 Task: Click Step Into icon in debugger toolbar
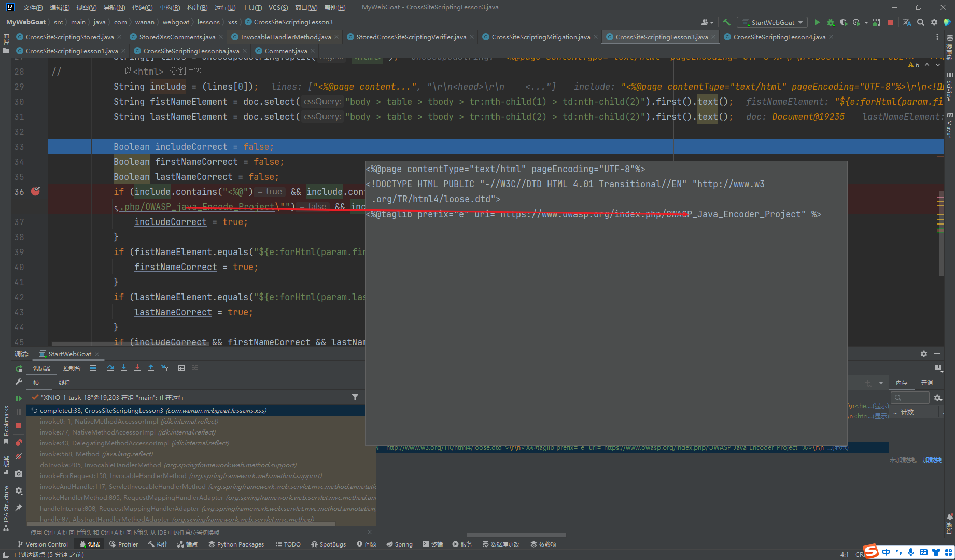pyautogui.click(x=124, y=368)
